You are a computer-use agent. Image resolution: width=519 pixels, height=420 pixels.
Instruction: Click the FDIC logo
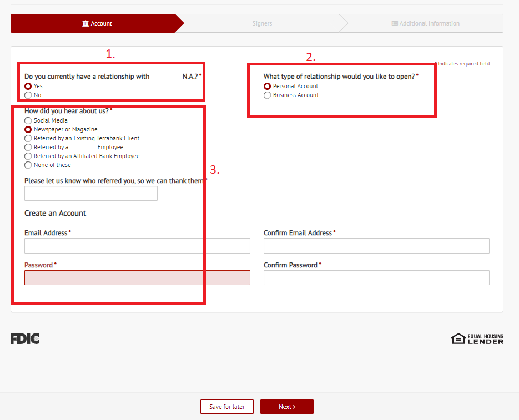point(24,338)
